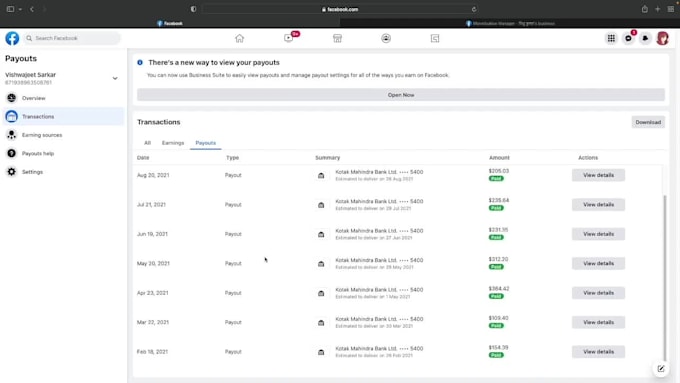Click the Safari back arrow
680x383 pixels.
tap(32, 9)
